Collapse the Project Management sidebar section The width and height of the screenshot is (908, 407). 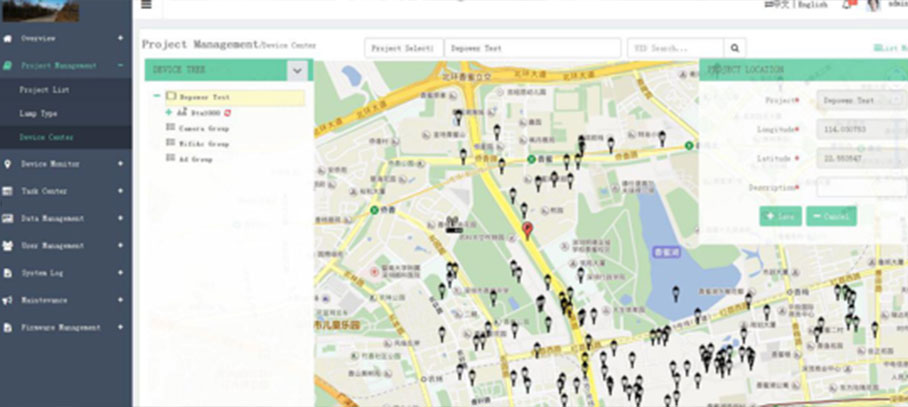coord(120,65)
